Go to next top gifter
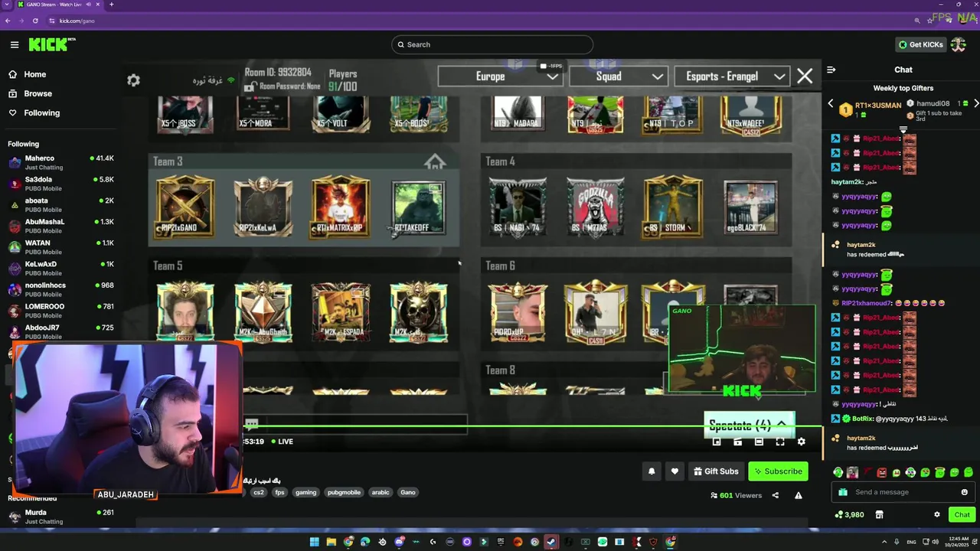Image resolution: width=980 pixels, height=551 pixels. [975, 103]
